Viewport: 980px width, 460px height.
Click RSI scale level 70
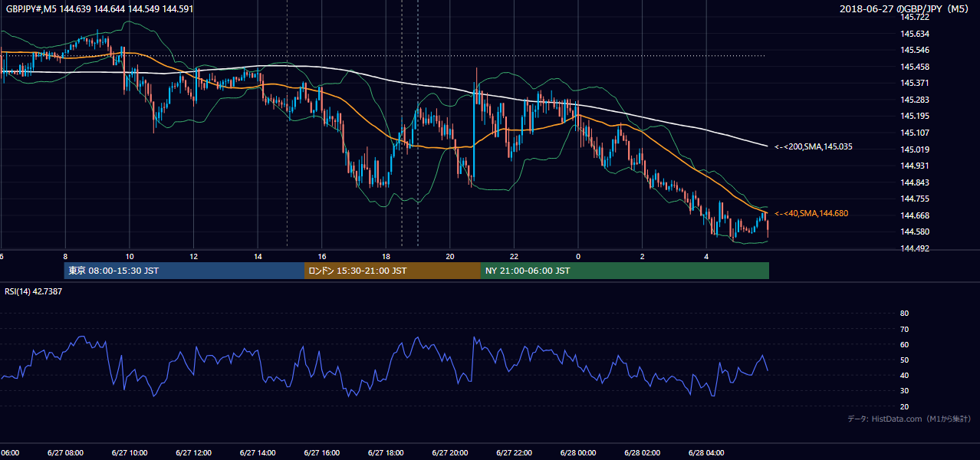pos(904,330)
